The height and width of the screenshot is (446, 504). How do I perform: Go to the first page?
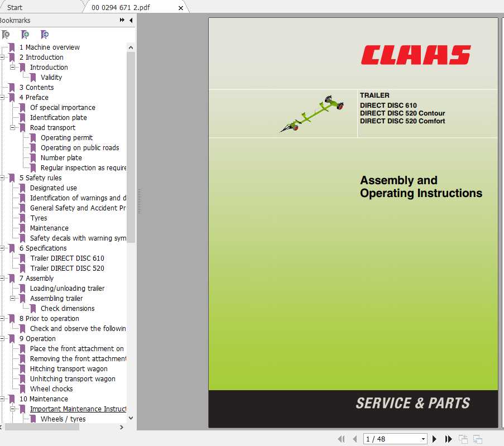pyautogui.click(x=342, y=439)
